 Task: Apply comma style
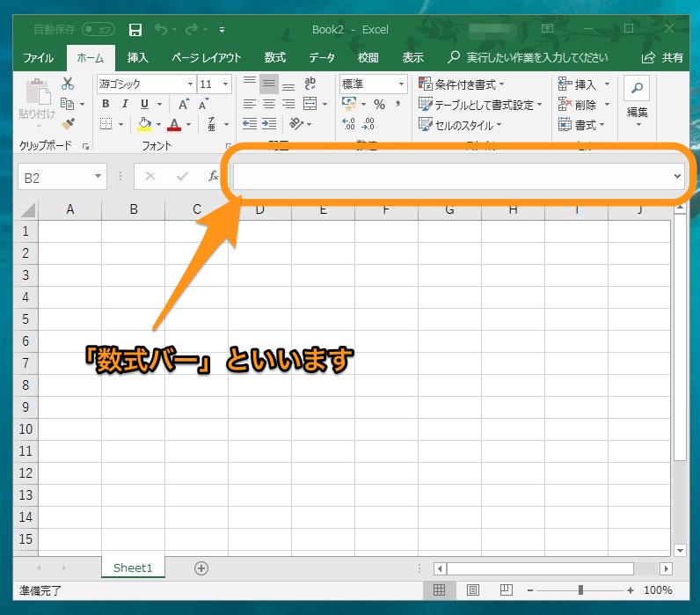pos(397,104)
